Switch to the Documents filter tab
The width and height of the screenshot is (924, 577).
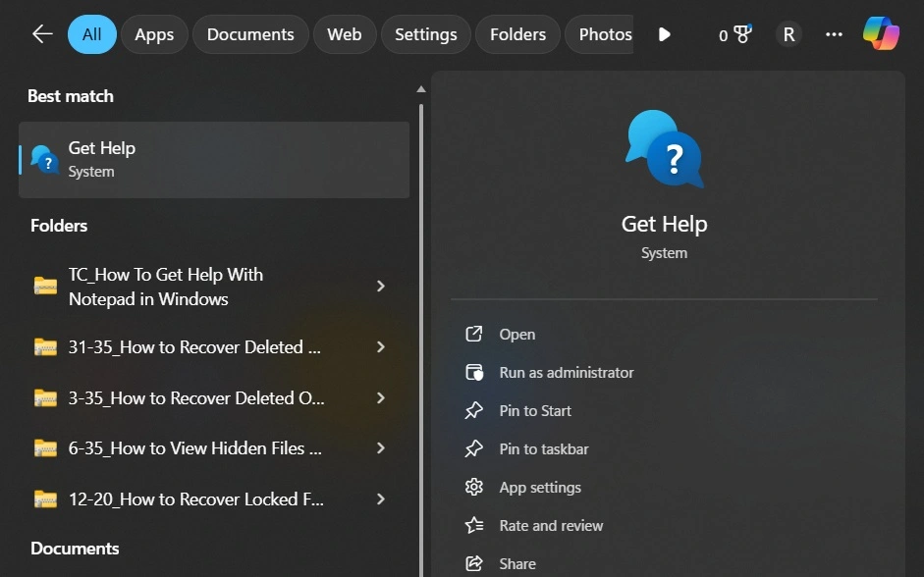249,33
